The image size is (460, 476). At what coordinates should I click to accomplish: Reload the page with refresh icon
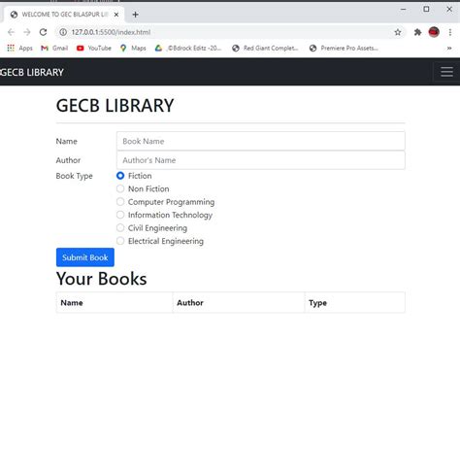(44, 32)
